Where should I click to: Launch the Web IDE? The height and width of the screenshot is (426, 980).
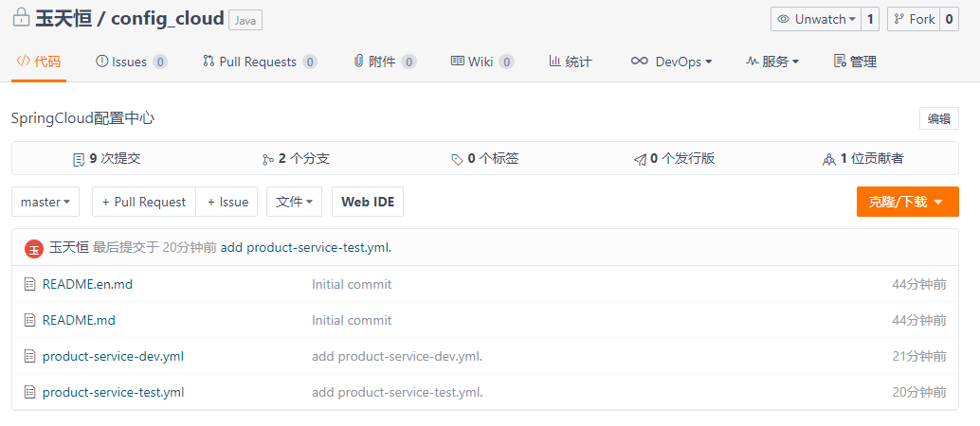368,202
